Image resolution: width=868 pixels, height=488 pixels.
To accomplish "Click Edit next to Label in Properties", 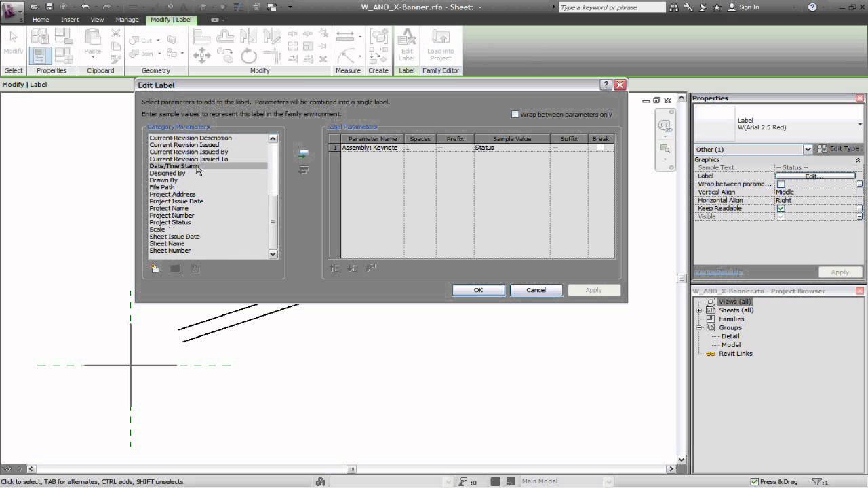I will click(x=814, y=176).
